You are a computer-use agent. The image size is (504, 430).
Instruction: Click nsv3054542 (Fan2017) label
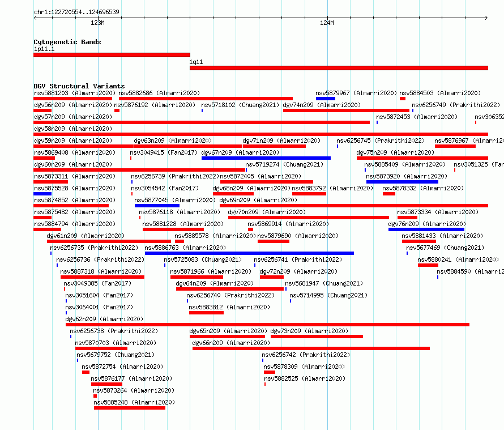coord(165,188)
